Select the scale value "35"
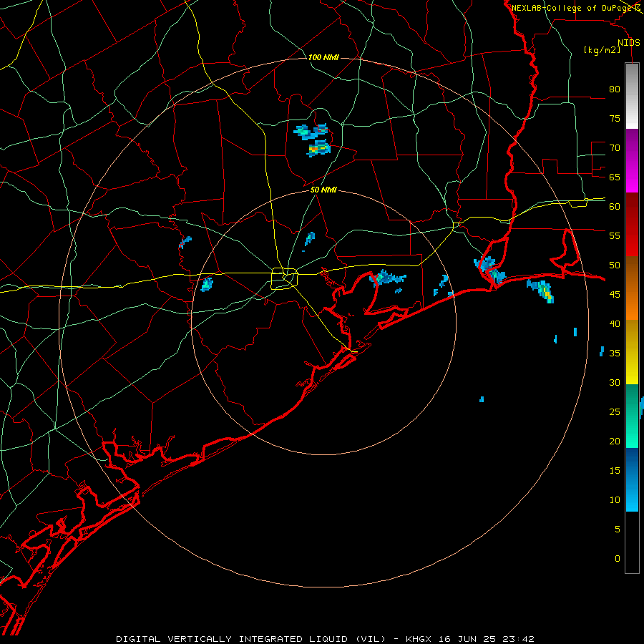This screenshot has width=644, height=644. (615, 353)
